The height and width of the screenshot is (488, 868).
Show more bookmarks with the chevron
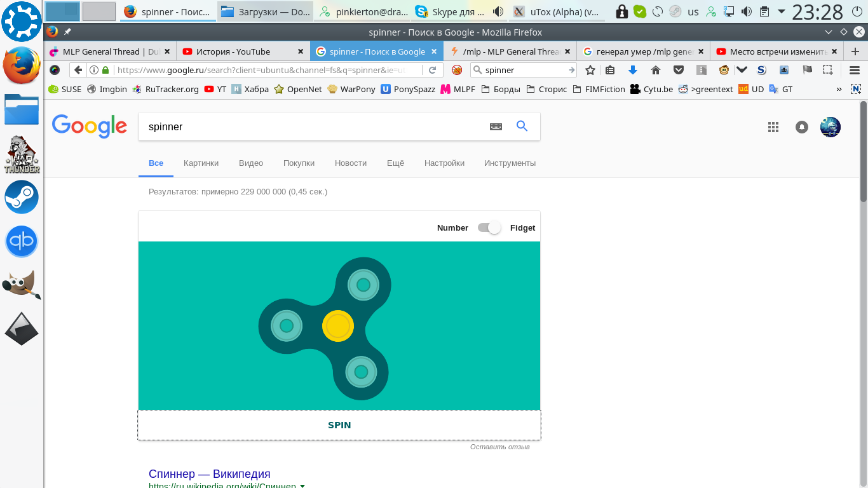tap(839, 89)
